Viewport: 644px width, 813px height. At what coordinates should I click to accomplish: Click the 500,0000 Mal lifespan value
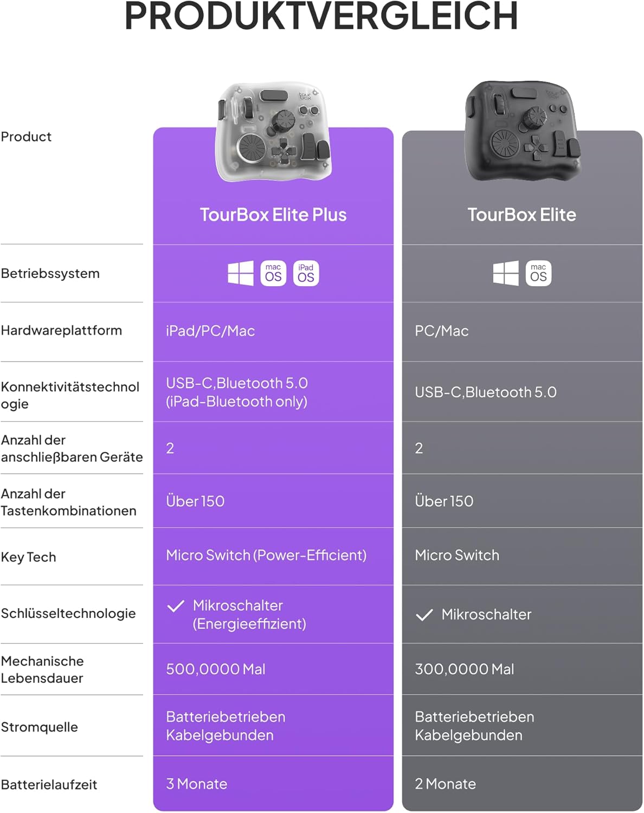[x=216, y=669]
